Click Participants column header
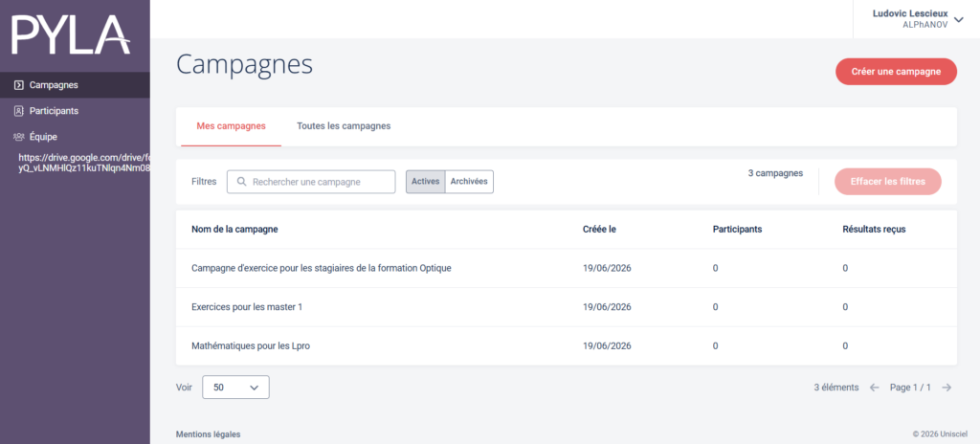Viewport: 980px width, 444px height. coord(737,229)
